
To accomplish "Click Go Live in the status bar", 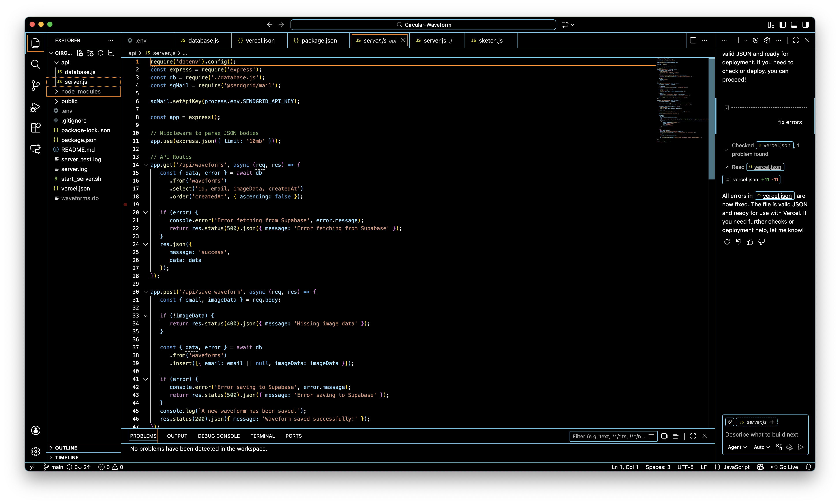I will [785, 467].
